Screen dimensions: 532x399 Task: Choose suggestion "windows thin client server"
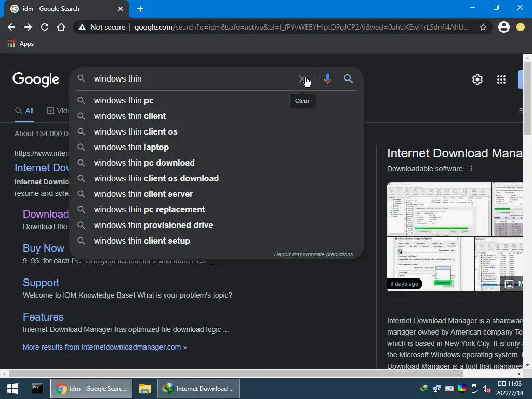(x=217, y=194)
